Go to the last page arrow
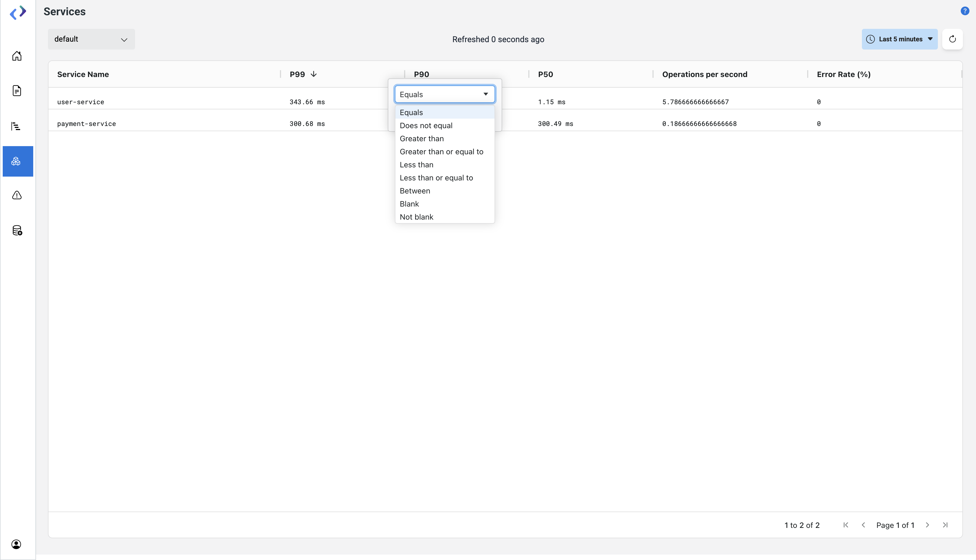Screen dimensions: 976x560 click(x=945, y=525)
